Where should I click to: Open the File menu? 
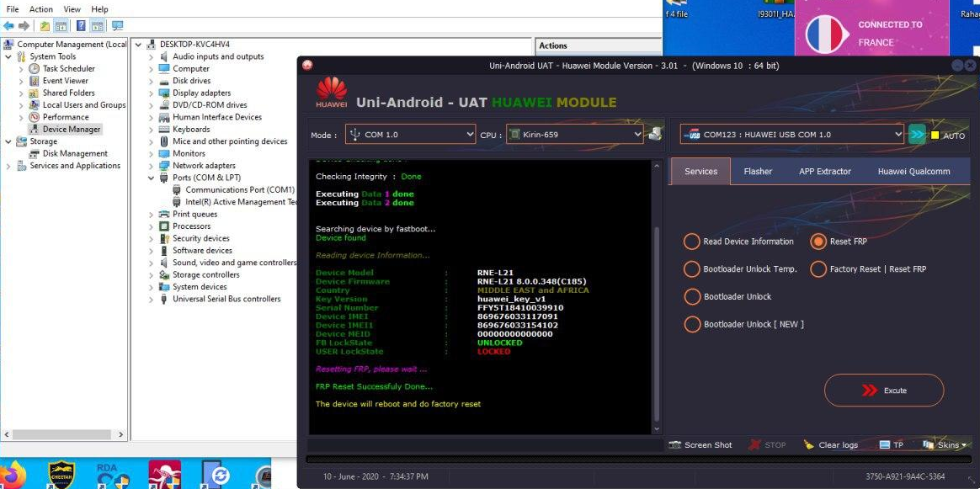(13, 9)
